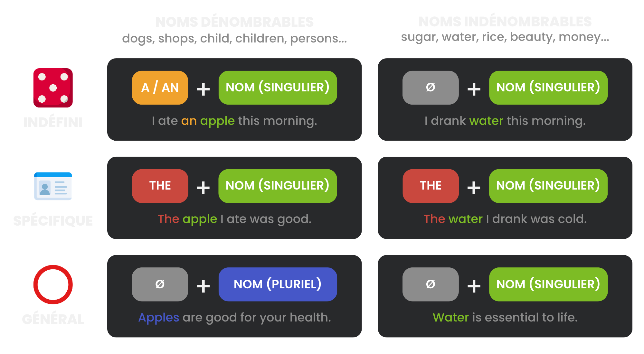Click the orange A / AN badge

coord(160,88)
